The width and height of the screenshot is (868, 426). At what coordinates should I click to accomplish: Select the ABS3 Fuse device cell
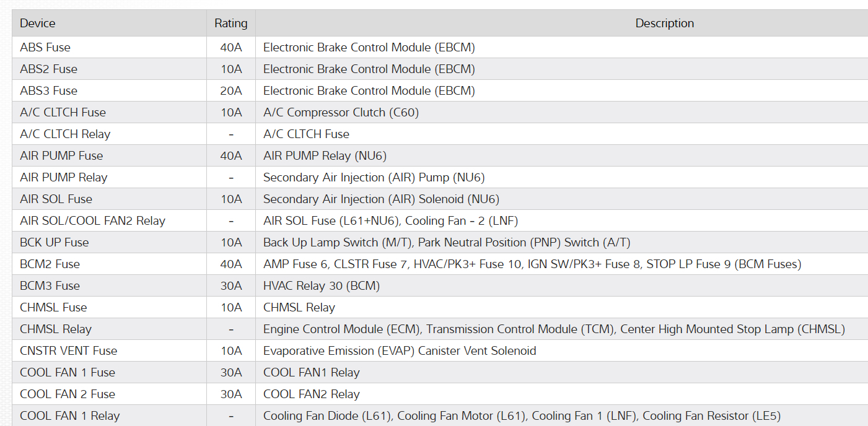[x=48, y=90]
